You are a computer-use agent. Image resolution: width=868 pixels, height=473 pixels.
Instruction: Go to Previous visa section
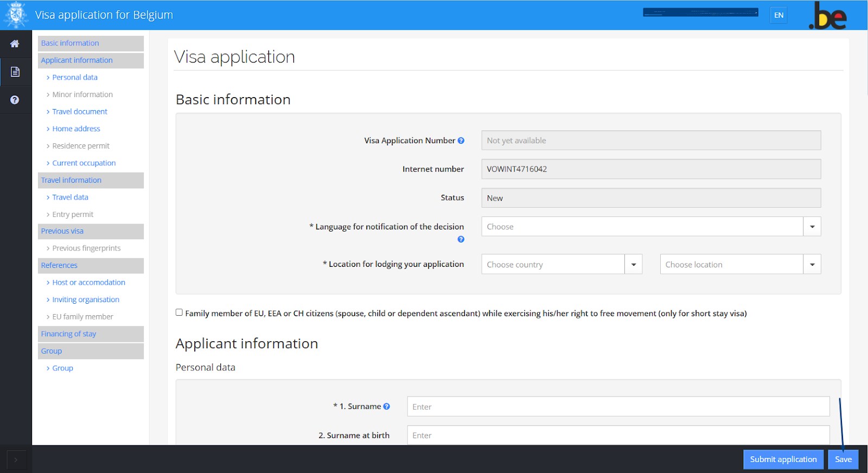click(91, 231)
